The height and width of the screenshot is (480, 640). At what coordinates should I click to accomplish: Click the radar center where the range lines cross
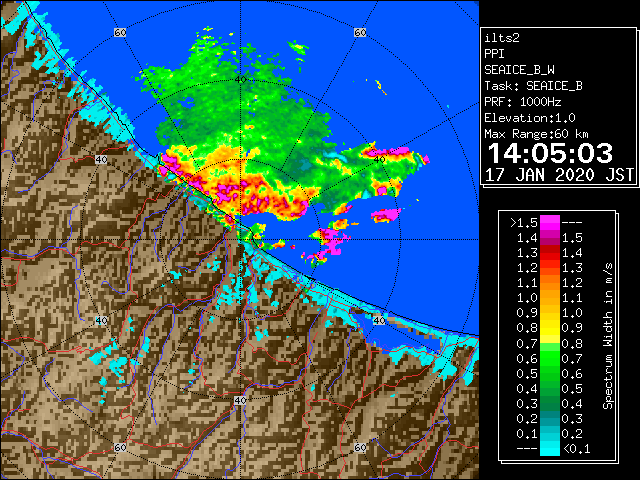click(x=240, y=240)
